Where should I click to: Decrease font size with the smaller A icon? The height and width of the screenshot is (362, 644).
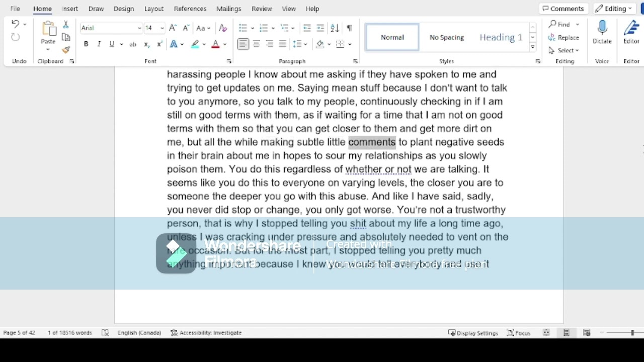(186, 28)
